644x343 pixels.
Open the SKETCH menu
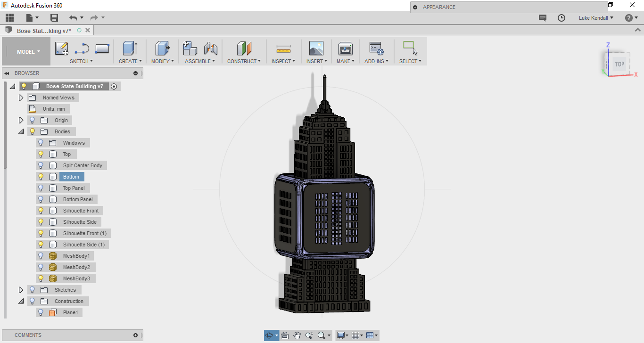[82, 61]
